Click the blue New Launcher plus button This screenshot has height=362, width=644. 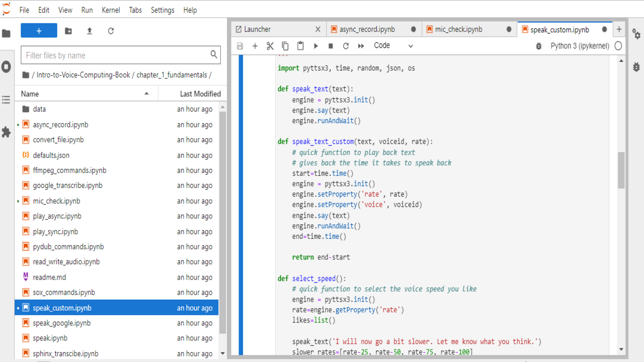tap(39, 31)
